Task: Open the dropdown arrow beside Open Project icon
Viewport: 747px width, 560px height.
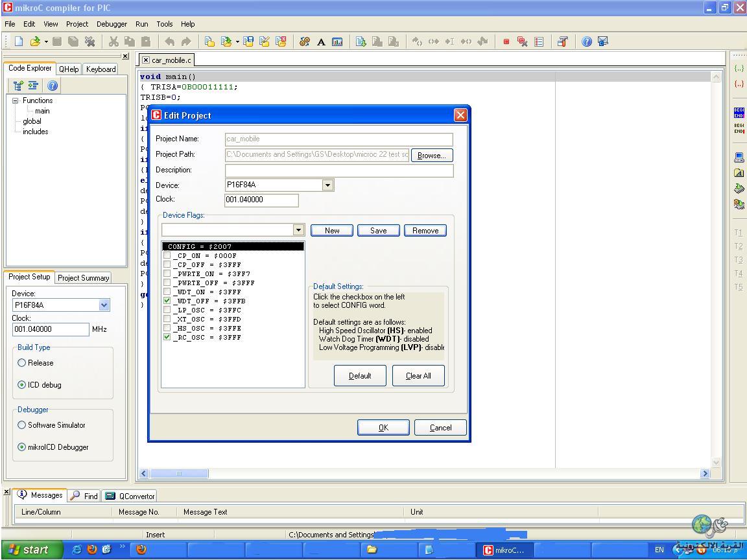Action: point(237,42)
